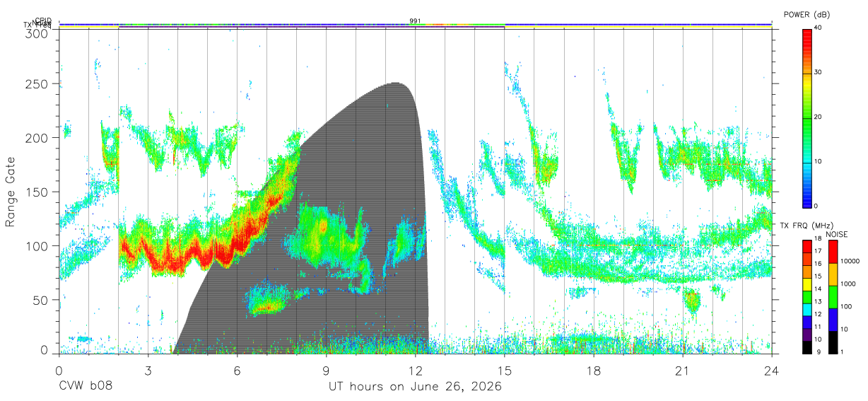Click the POWER (dB) color bar
This screenshot has width=868, height=401.
click(807, 117)
